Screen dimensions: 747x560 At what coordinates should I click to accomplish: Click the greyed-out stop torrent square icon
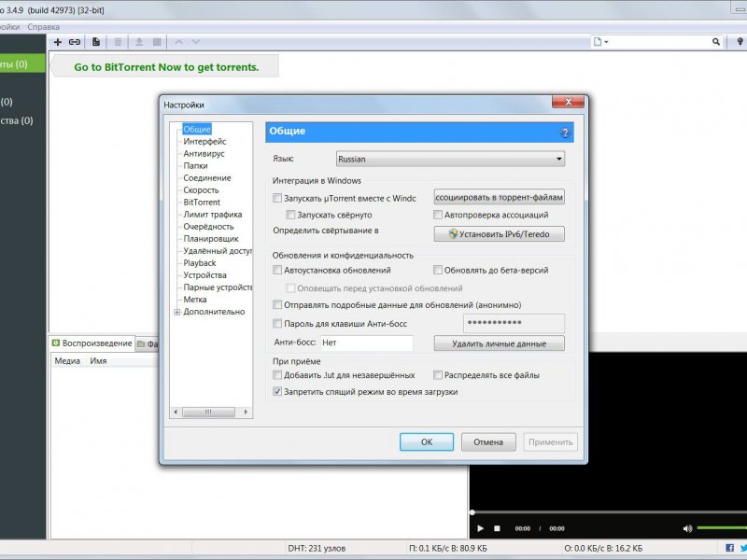pyautogui.click(x=157, y=42)
